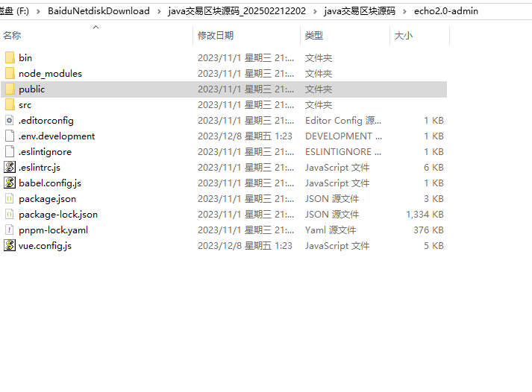The height and width of the screenshot is (392, 532).
Task: Click the .eslintrc.js script icon
Action: pyautogui.click(x=10, y=167)
